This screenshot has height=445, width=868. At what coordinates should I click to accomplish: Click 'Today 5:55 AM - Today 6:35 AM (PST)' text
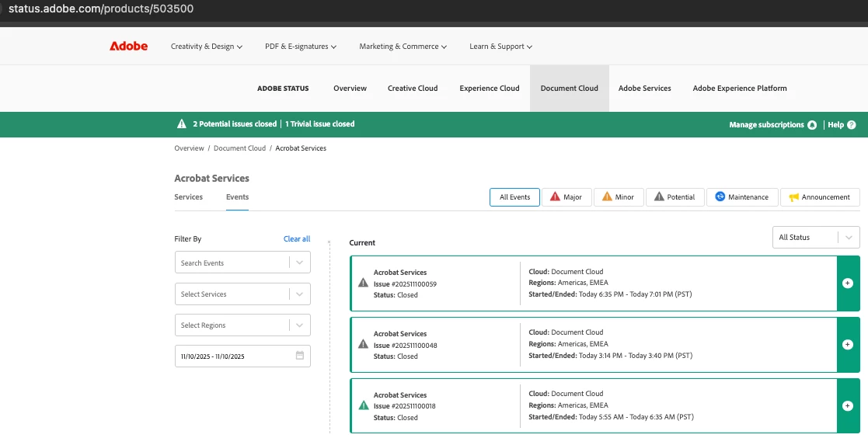pos(636,417)
